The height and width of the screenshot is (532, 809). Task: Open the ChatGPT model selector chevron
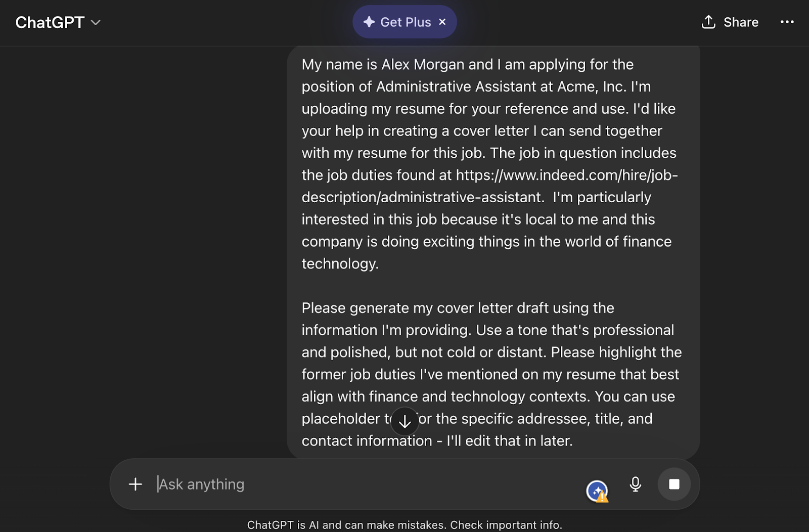[96, 22]
